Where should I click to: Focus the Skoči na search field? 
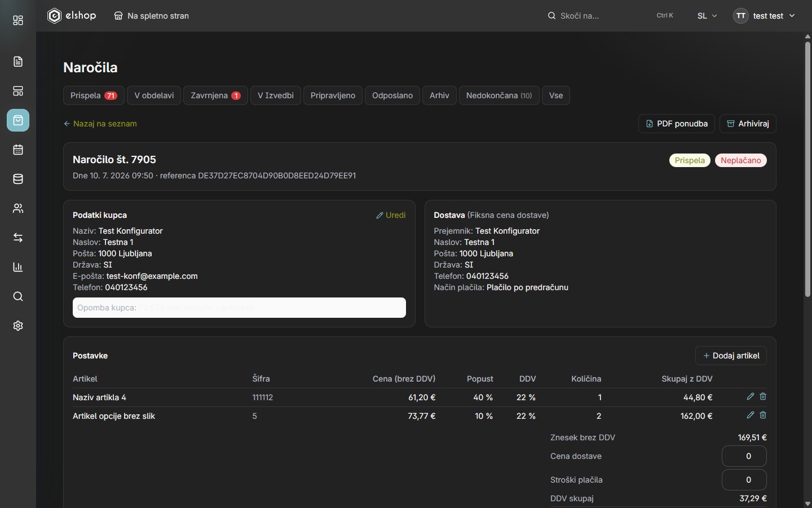610,16
